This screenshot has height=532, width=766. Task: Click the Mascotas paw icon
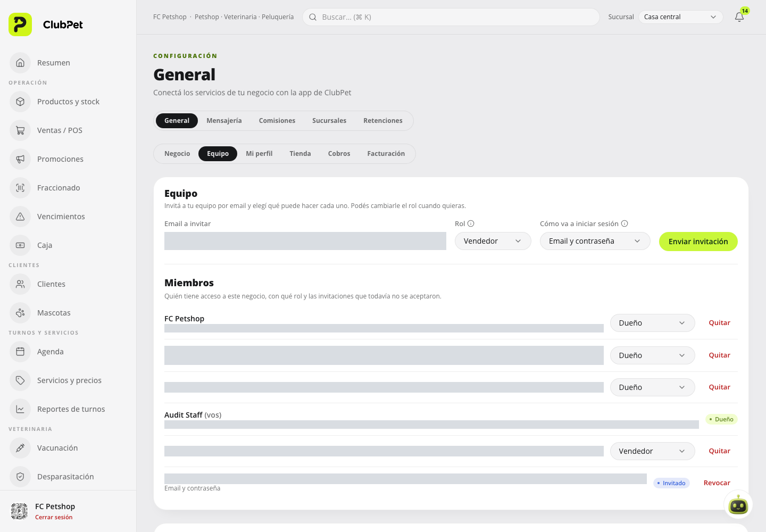pyautogui.click(x=20, y=313)
